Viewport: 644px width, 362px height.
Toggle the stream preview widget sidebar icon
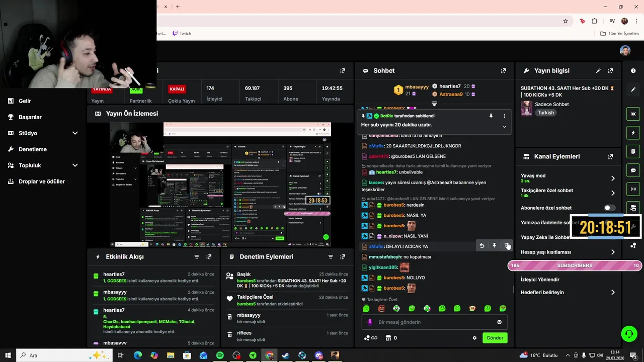click(x=633, y=114)
